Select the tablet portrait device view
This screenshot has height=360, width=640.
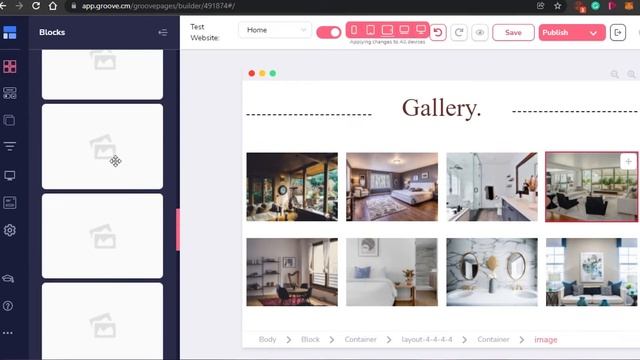click(370, 30)
